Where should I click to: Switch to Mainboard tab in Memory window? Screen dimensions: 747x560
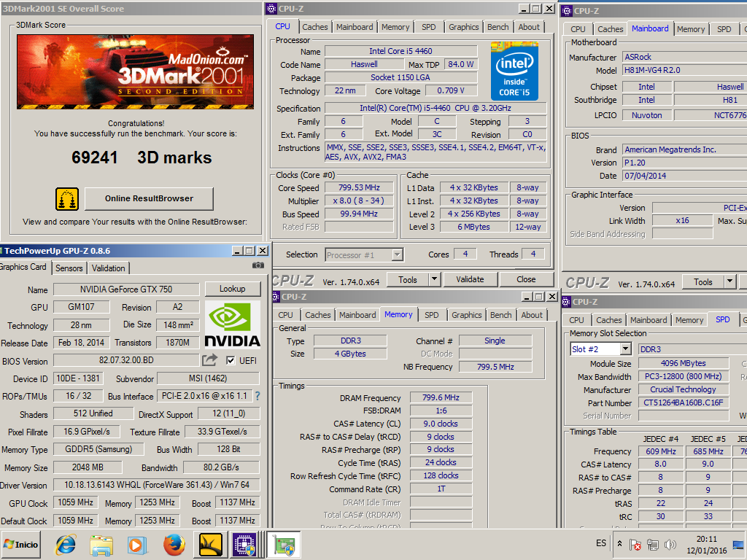tap(357, 315)
